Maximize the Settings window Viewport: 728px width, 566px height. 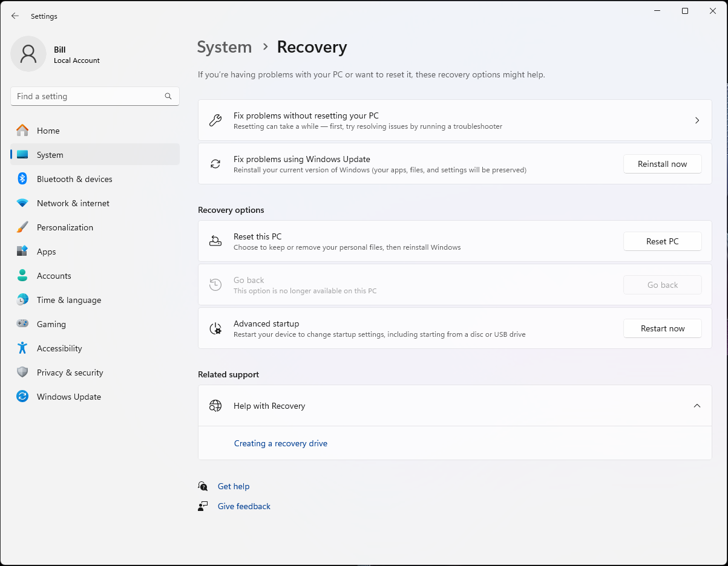[x=685, y=11]
